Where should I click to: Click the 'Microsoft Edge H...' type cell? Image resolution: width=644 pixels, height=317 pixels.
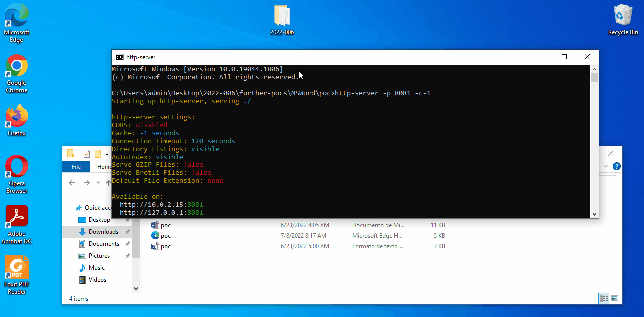[x=378, y=236]
